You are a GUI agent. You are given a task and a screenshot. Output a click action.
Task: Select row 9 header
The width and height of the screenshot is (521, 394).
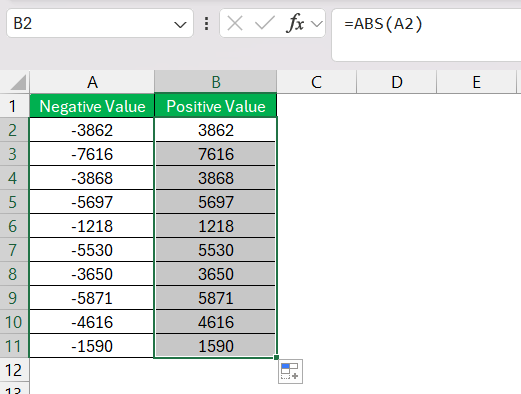click(14, 298)
